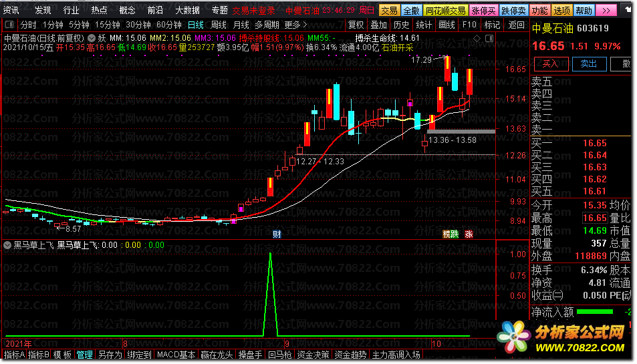Switch to 周线 weekly period
The width and height of the screenshot is (637, 364).
coord(218,25)
